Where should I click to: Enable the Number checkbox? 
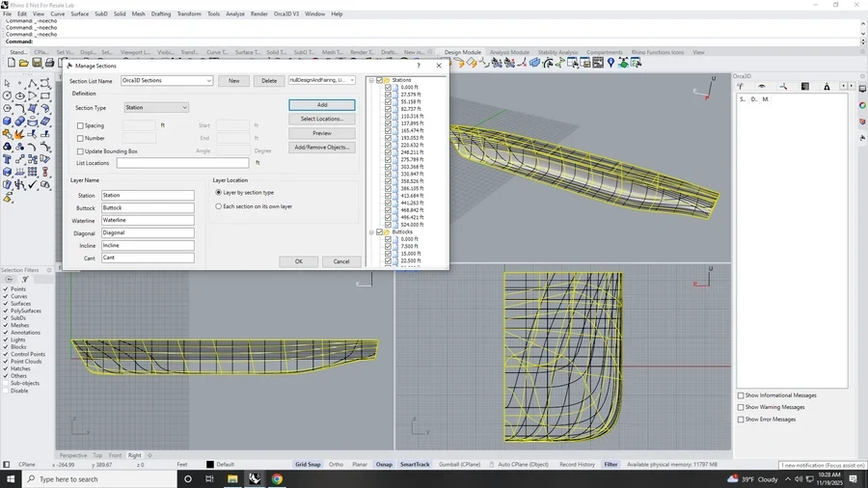(x=80, y=138)
